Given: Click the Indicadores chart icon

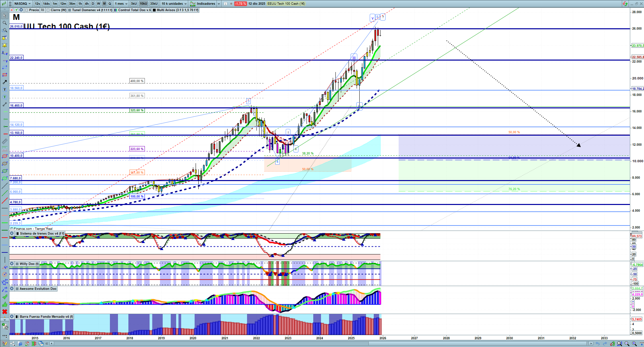Looking at the screenshot, I should (193, 4).
